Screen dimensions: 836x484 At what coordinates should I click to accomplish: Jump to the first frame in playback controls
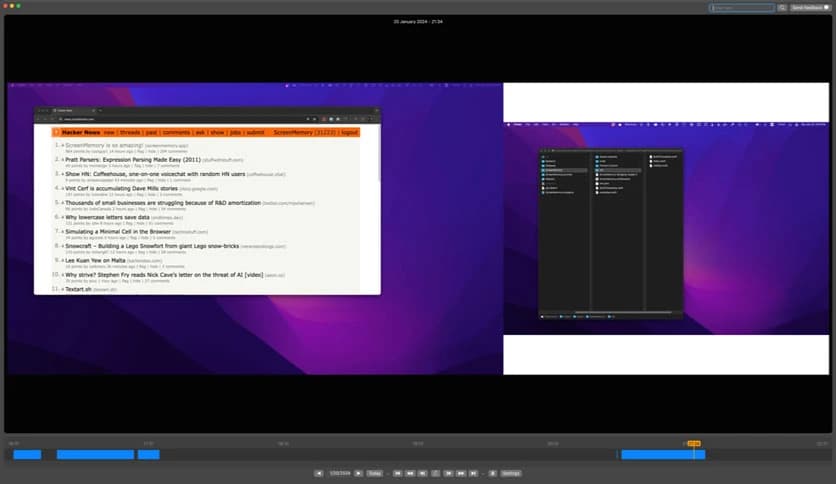397,473
